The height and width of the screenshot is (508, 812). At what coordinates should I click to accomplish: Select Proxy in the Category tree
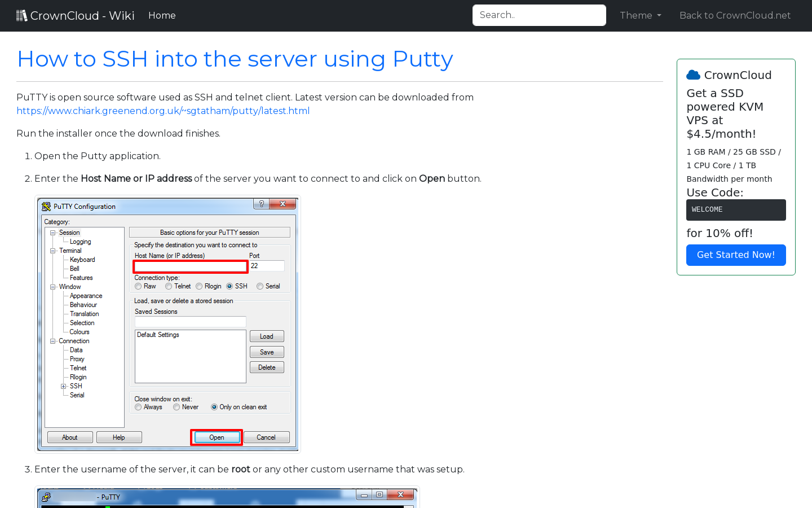(77, 359)
